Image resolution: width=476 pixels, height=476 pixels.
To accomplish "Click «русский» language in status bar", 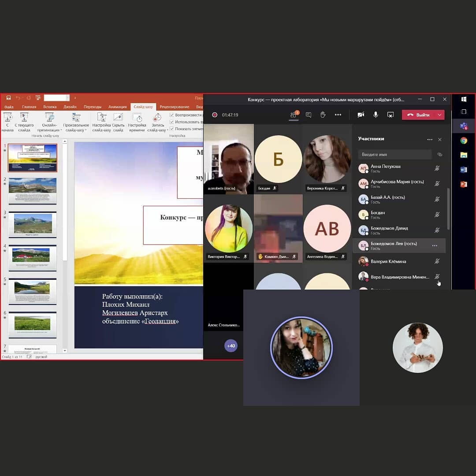I will [41, 357].
